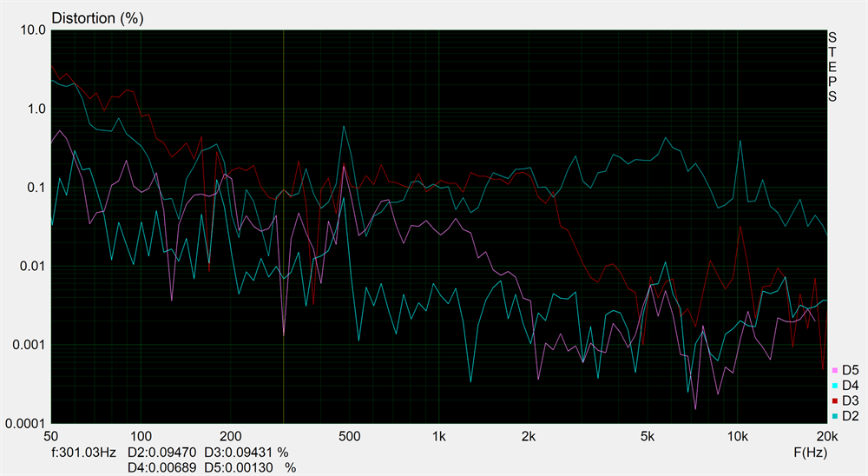The height and width of the screenshot is (476, 868).
Task: Click the "0.001" distortion axis label
Action: [x=30, y=345]
